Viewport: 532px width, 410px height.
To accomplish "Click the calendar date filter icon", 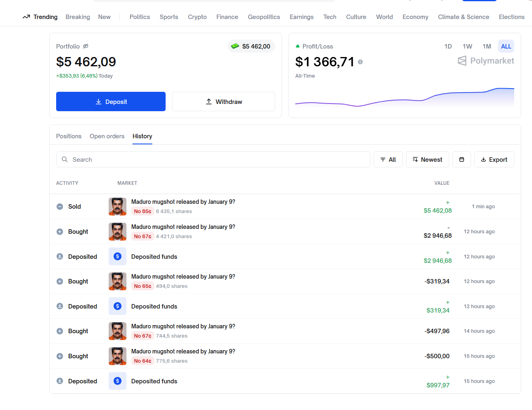I will click(461, 159).
